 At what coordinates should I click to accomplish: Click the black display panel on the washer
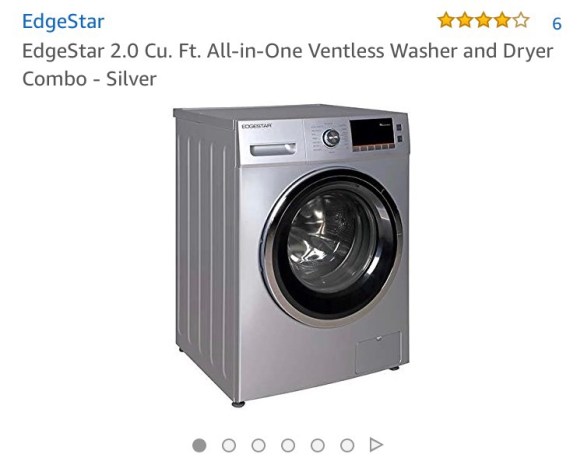(372, 133)
